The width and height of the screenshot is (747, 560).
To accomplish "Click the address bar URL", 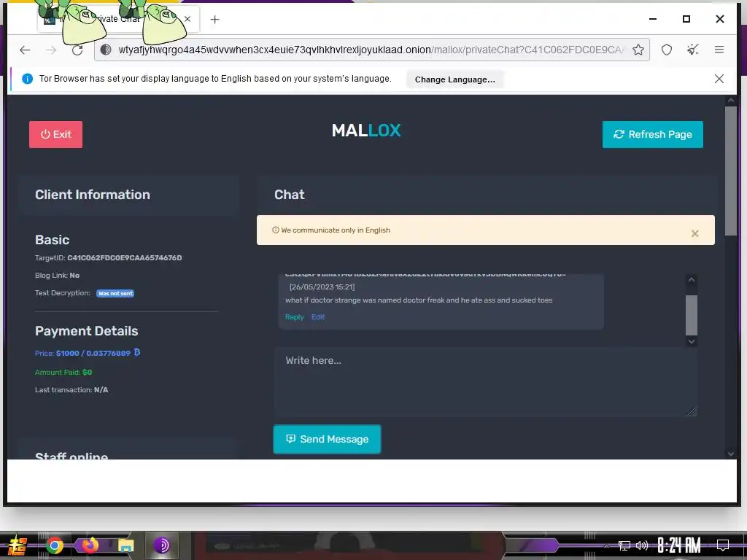I will click(371, 50).
